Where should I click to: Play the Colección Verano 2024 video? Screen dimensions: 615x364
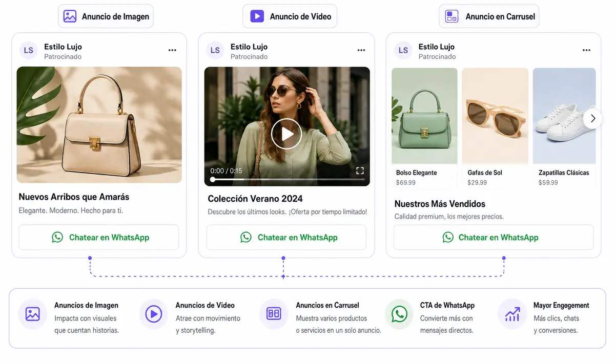coord(286,134)
